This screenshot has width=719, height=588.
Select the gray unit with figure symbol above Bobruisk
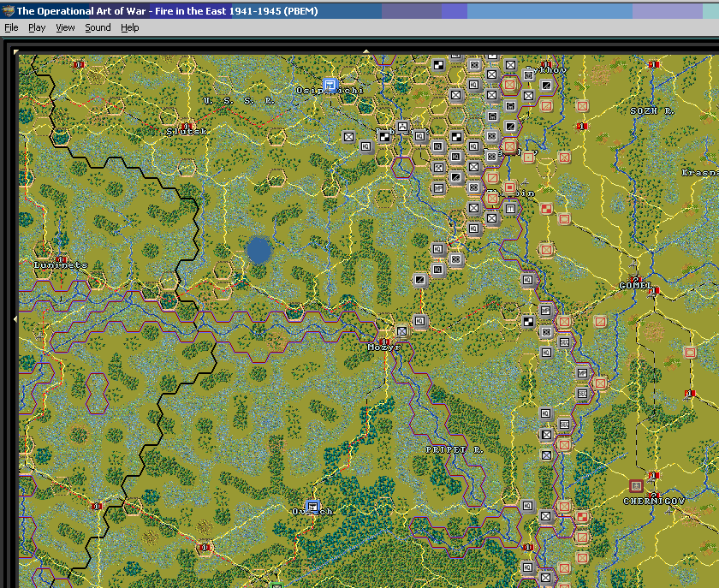pyautogui.click(x=402, y=127)
